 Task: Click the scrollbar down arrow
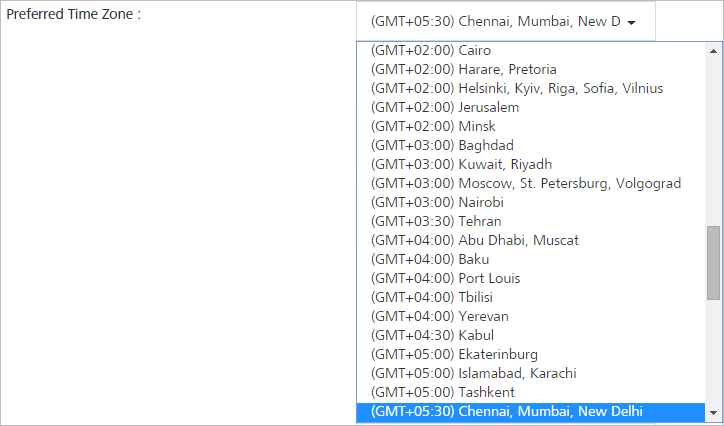pyautogui.click(x=713, y=413)
